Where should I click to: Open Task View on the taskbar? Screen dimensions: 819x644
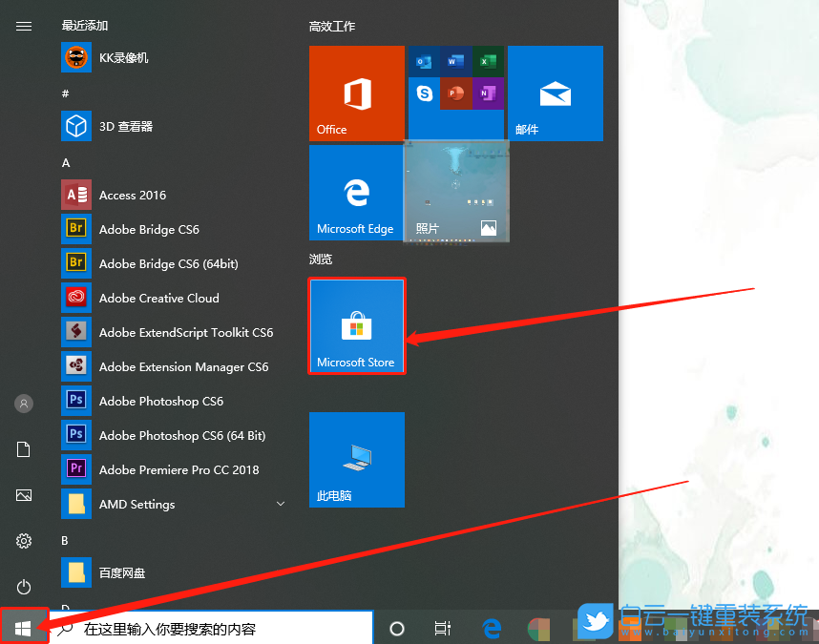(x=442, y=629)
